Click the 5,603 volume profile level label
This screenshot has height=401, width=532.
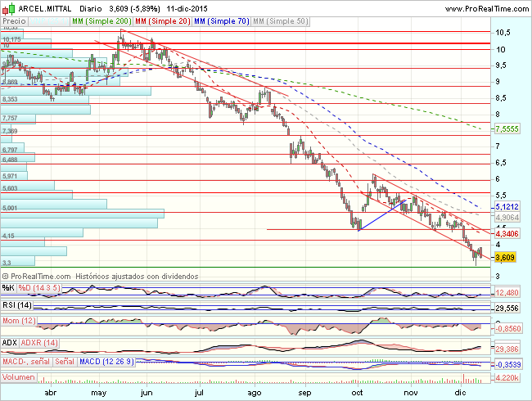[x=10, y=188]
